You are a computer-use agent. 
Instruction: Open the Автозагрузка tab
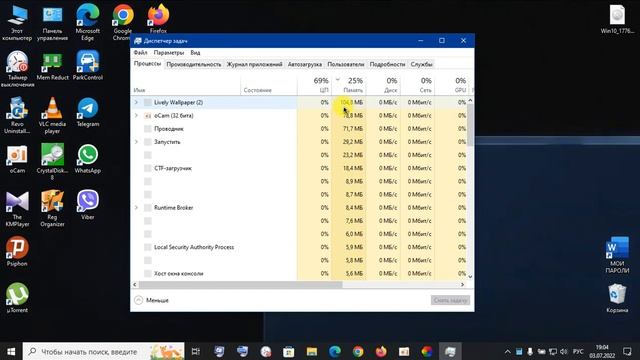point(304,64)
